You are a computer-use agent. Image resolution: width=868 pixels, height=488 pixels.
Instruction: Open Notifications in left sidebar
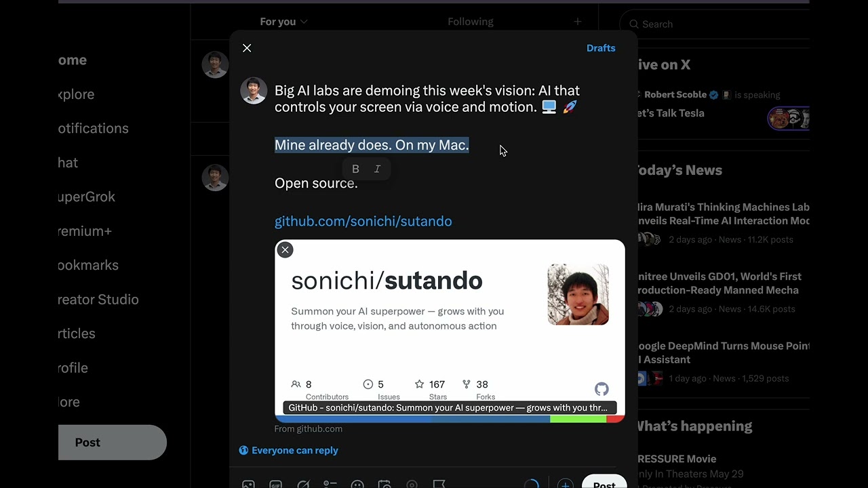coord(94,128)
